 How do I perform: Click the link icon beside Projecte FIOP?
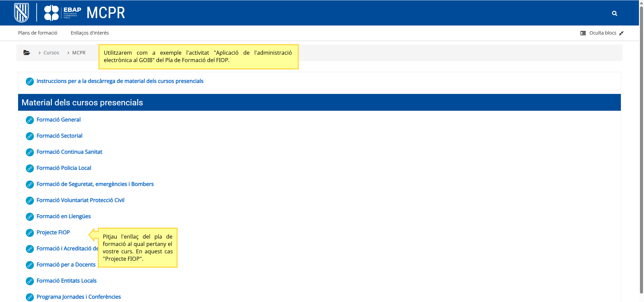30,233
